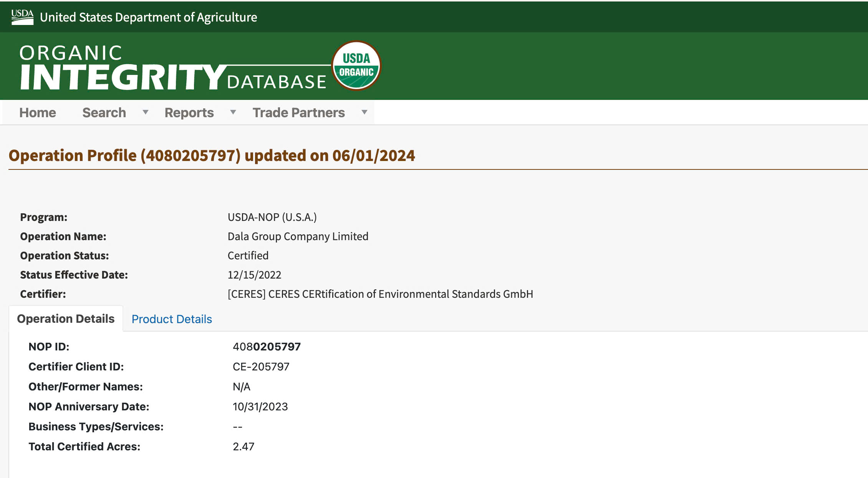Click the Total Certified Acres value 2.47
The image size is (868, 478).
point(244,446)
